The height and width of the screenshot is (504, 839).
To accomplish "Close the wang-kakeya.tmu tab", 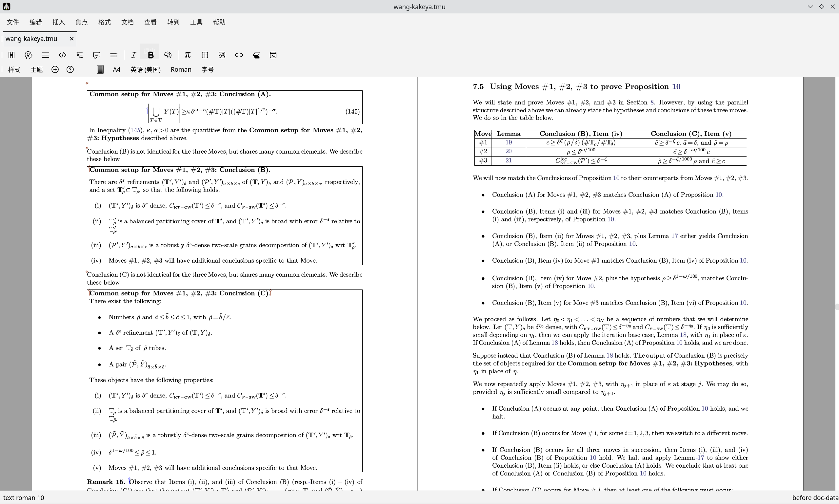I will click(x=72, y=39).
